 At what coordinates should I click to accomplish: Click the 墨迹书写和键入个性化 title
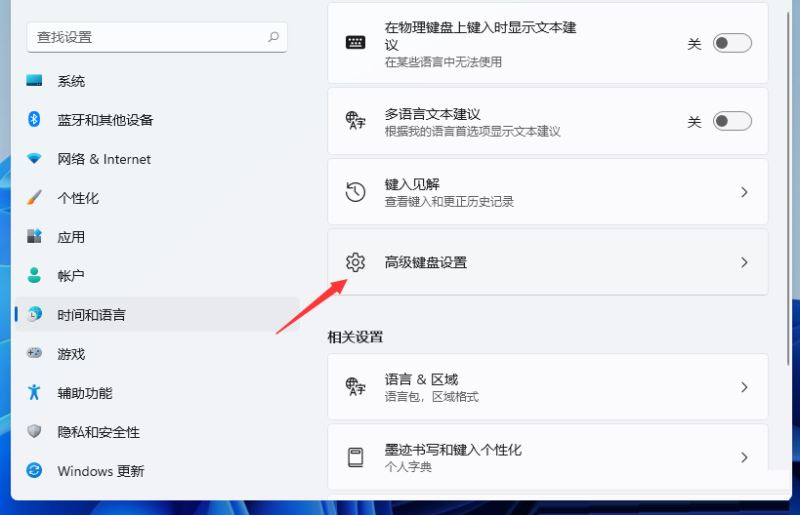(x=453, y=450)
